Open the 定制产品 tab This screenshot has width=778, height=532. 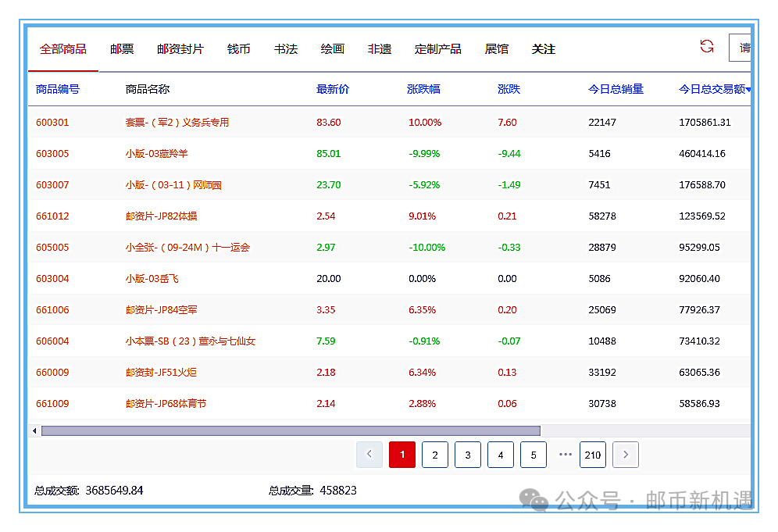[x=437, y=49]
